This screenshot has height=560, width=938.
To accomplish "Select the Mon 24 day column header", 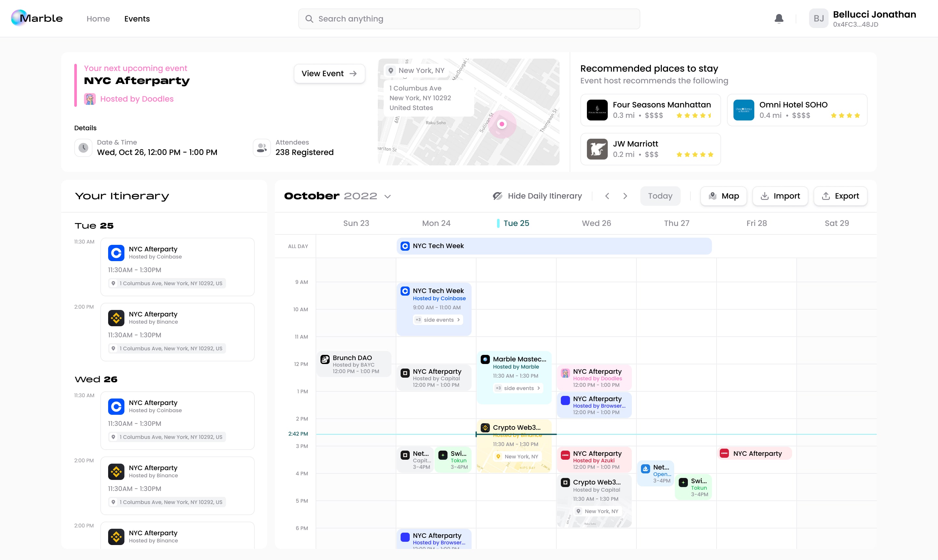I will click(436, 223).
